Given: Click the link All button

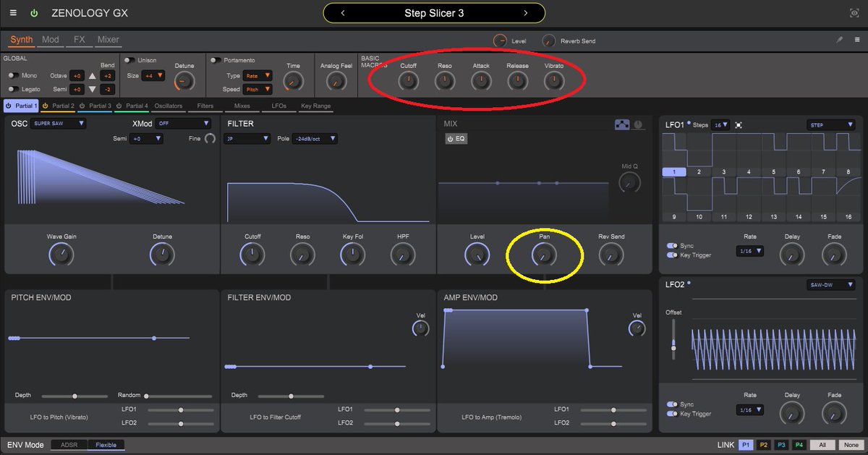Looking at the screenshot, I should coord(822,444).
